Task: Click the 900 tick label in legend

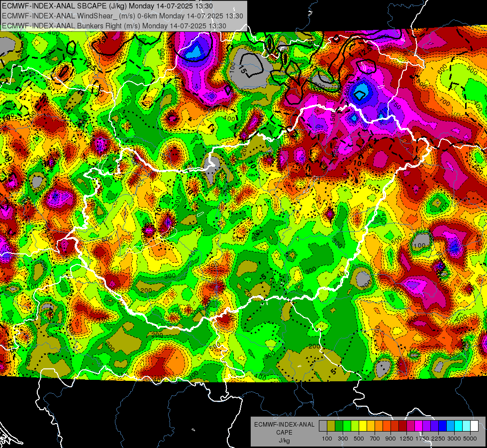Action: coord(390,439)
